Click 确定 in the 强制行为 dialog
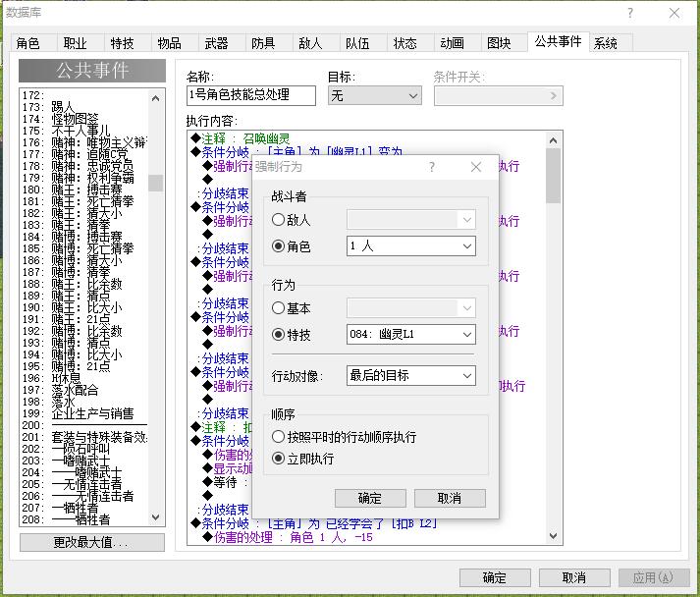This screenshot has height=597, width=700. click(x=370, y=498)
